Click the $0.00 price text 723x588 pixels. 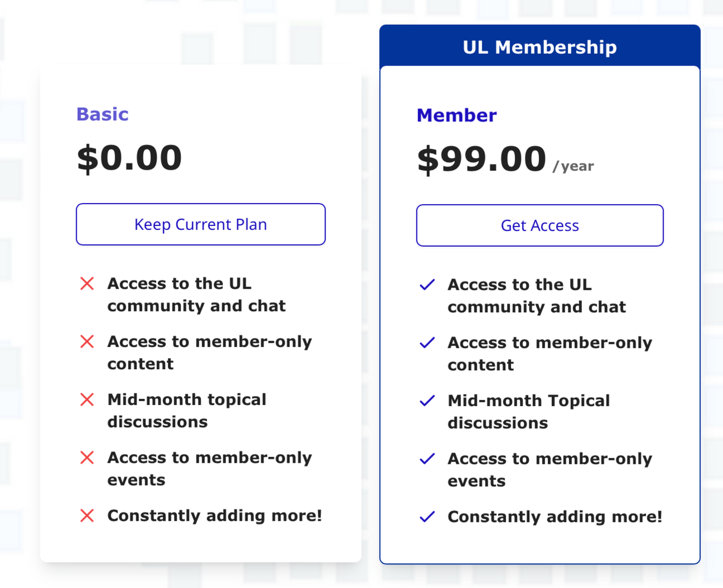[129, 158]
